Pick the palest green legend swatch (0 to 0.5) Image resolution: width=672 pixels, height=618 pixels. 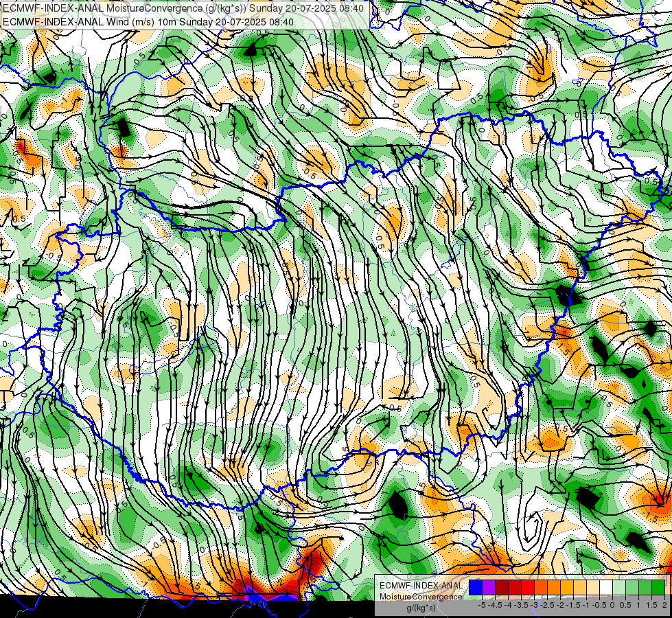[x=619, y=588]
